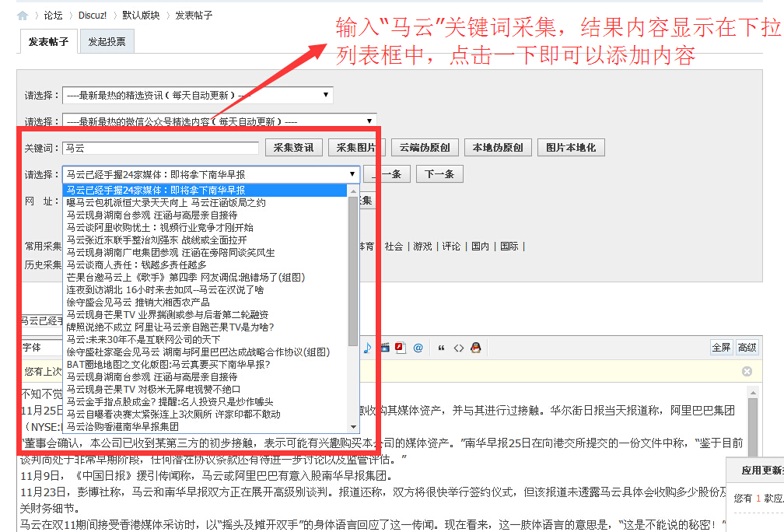This screenshot has height=532, width=784.
Task: Click the @ mention icon in editor toolbar
Action: [418, 347]
